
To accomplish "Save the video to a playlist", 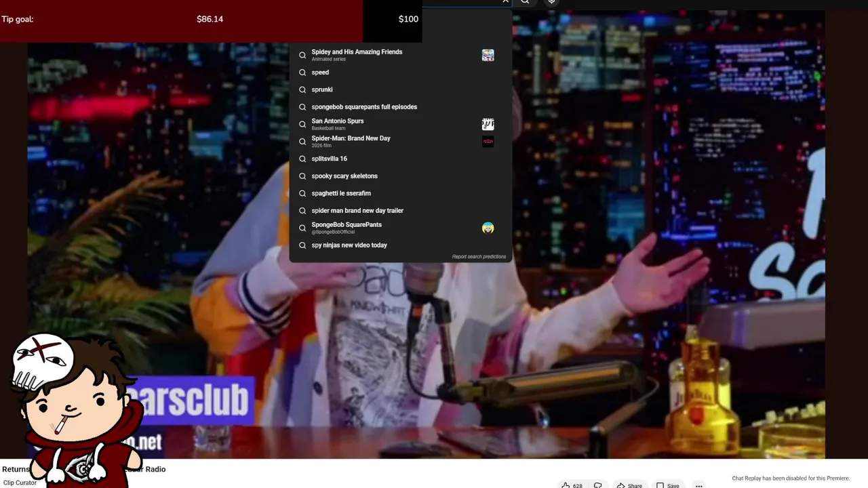I will [x=667, y=485].
